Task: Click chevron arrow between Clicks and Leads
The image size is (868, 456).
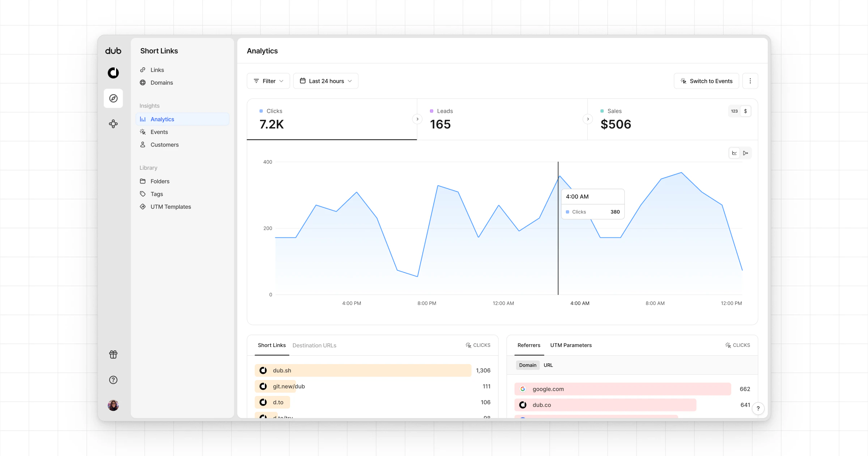Action: pos(417,119)
